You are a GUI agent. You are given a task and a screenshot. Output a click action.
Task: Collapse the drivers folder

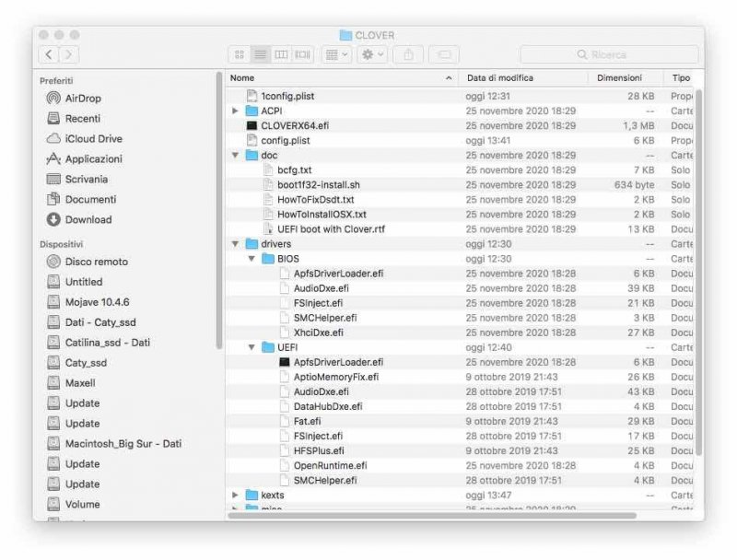[x=235, y=244]
